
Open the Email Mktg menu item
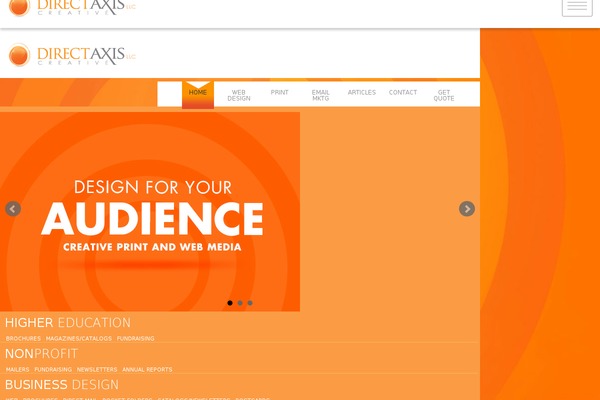tap(321, 95)
